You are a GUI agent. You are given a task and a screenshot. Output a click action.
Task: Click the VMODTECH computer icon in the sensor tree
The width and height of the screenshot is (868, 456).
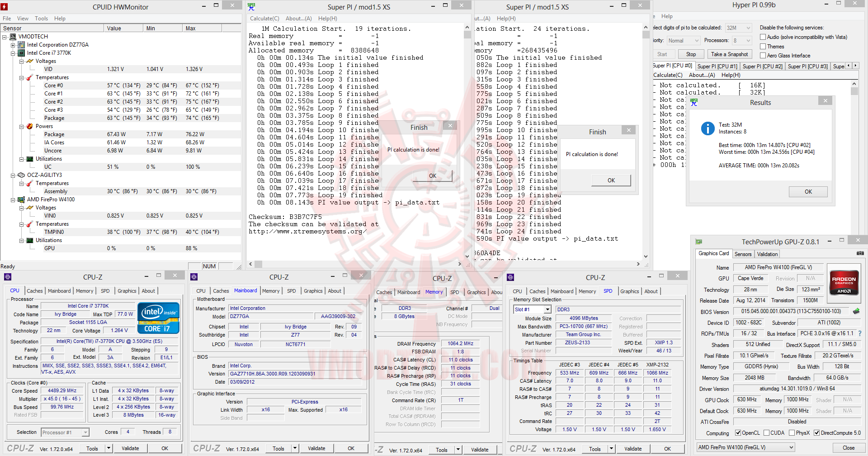(x=13, y=37)
